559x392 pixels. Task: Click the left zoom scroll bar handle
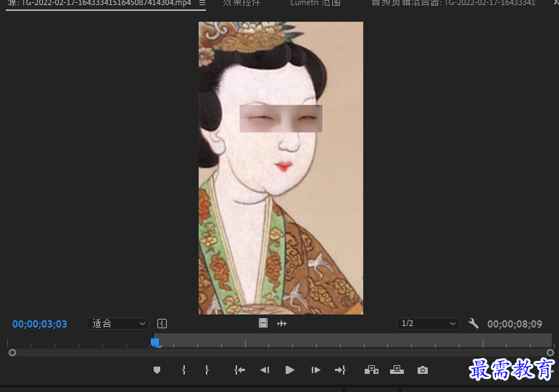click(x=12, y=352)
